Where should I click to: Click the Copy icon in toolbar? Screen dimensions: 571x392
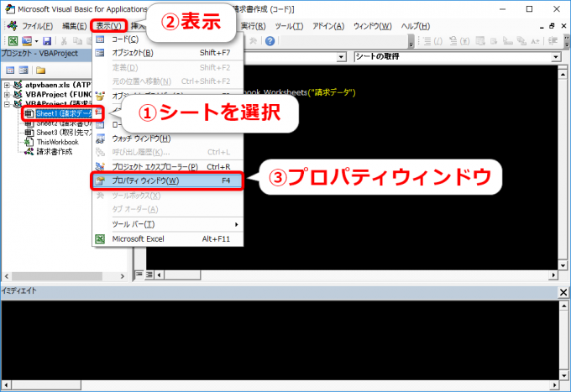77,41
